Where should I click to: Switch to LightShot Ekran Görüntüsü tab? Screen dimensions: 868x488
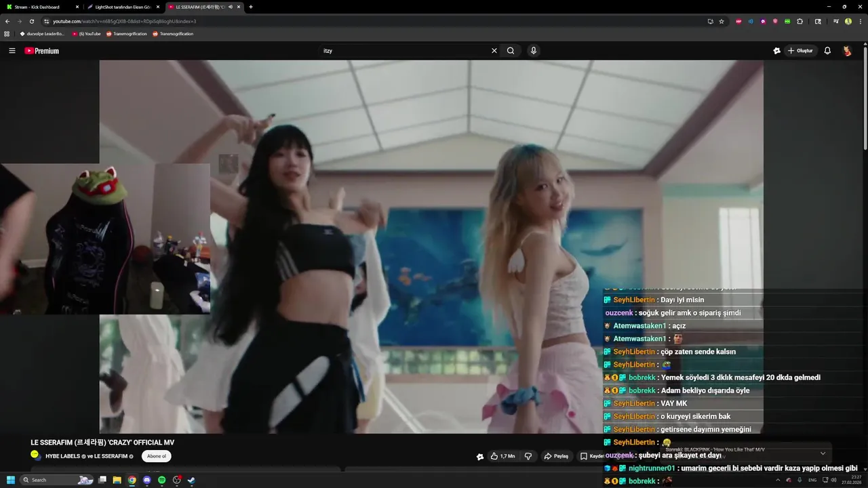(123, 7)
